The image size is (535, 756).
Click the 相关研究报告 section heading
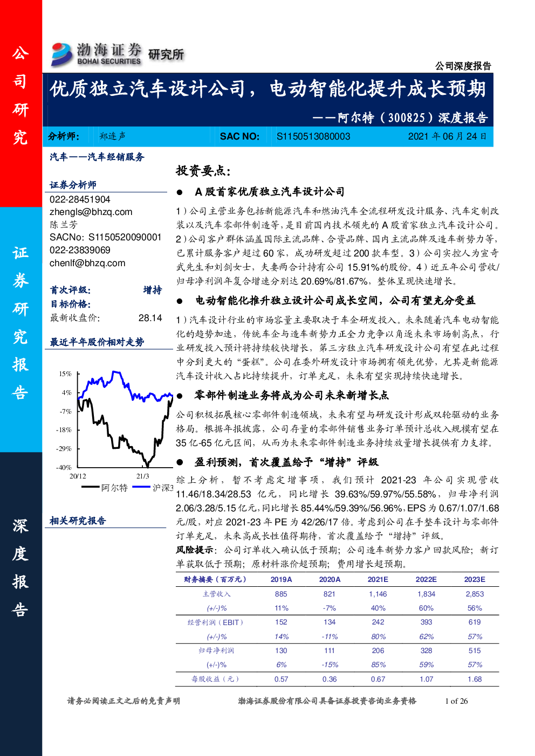(78, 521)
